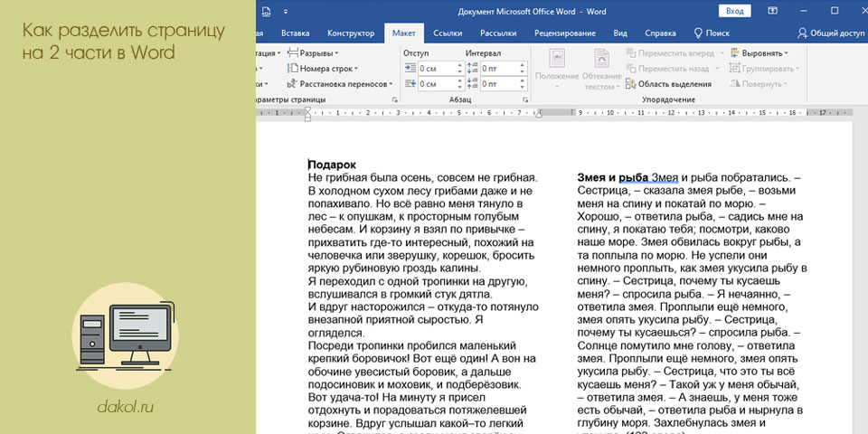The width and height of the screenshot is (868, 434).
Task: Click the Общий доступ share button
Action: coord(830,33)
